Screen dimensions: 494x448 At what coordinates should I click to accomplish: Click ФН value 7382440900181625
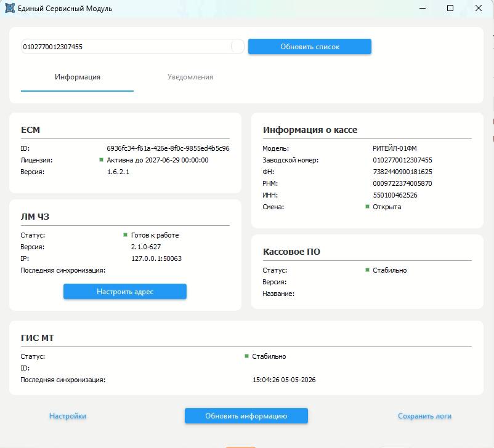tap(402, 172)
